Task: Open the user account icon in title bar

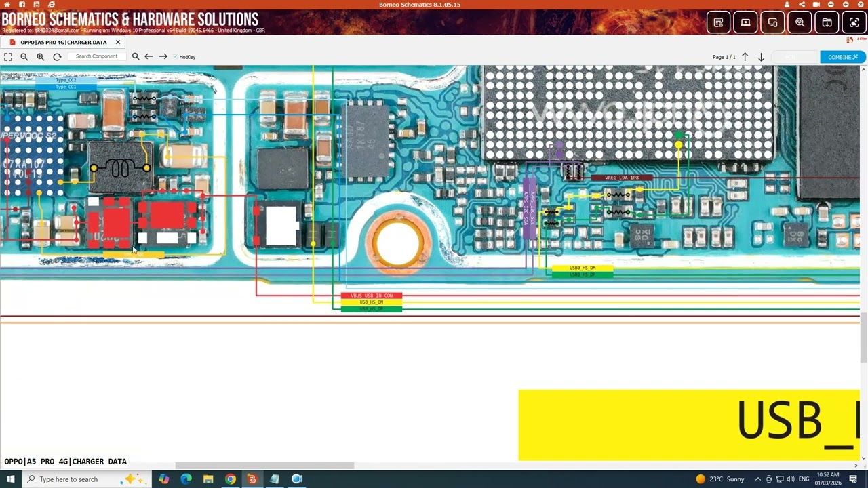Action: pos(787,5)
